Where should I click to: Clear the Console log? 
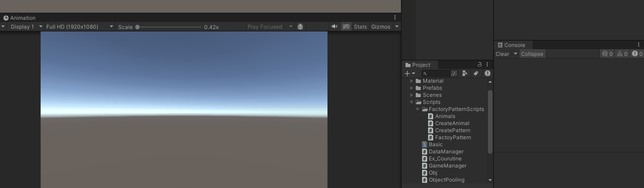pos(502,54)
